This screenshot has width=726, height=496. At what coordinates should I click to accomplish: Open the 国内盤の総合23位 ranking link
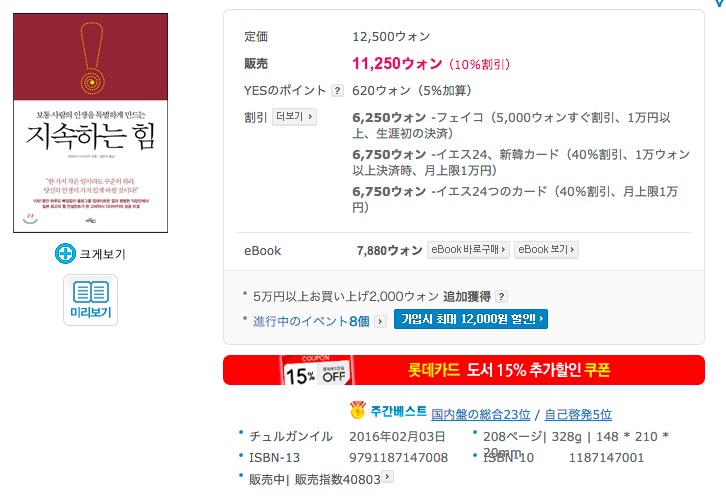click(480, 414)
